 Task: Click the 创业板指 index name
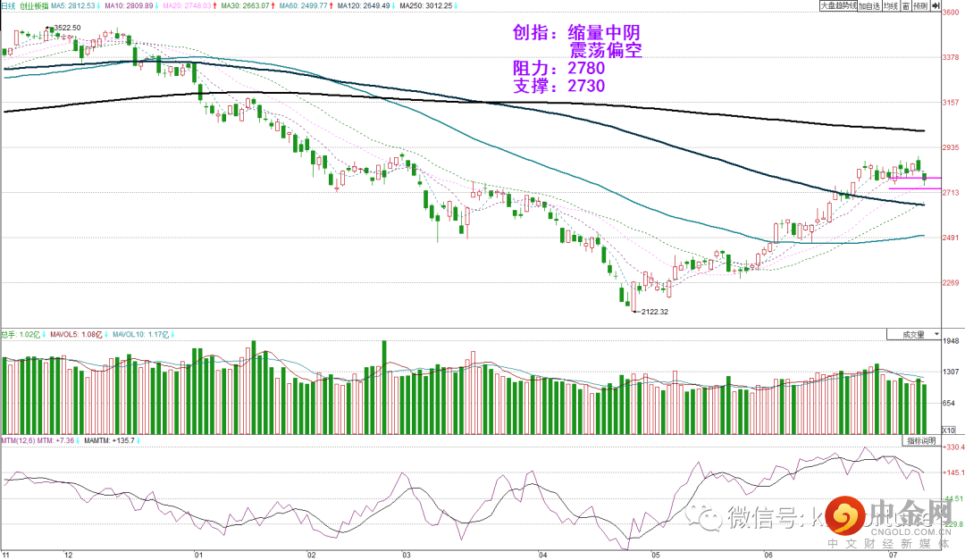click(x=34, y=5)
